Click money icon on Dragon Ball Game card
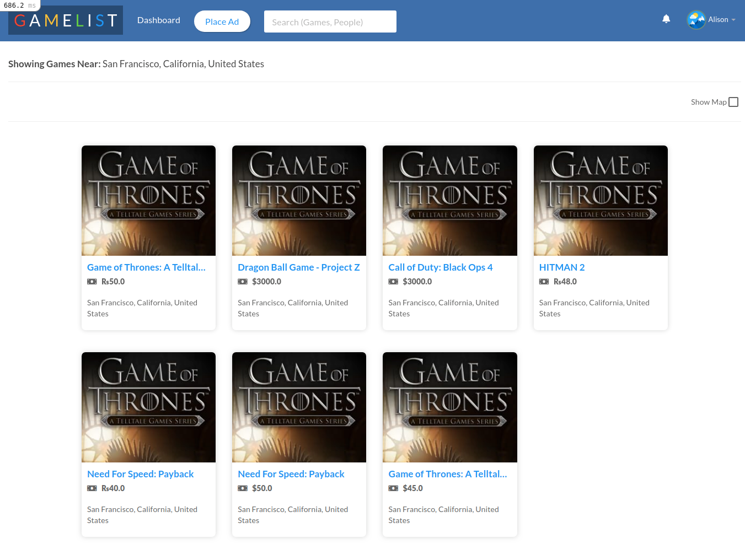 coord(243,282)
